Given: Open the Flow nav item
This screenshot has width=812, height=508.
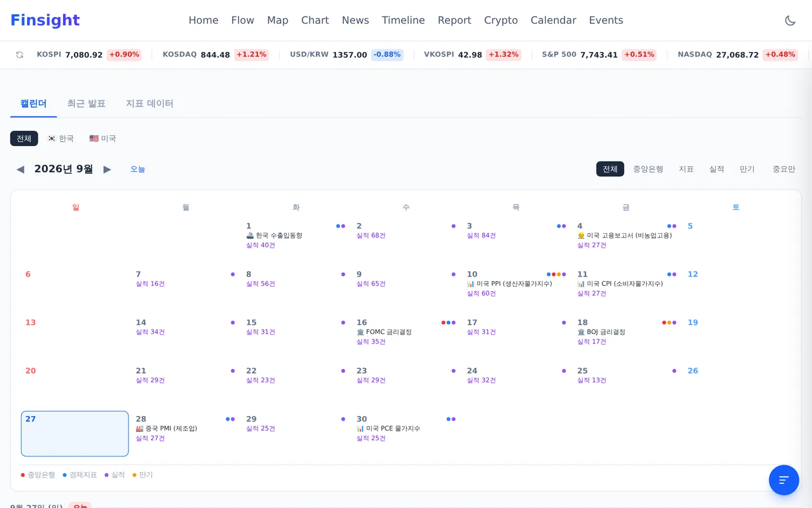Looking at the screenshot, I should click(x=242, y=20).
